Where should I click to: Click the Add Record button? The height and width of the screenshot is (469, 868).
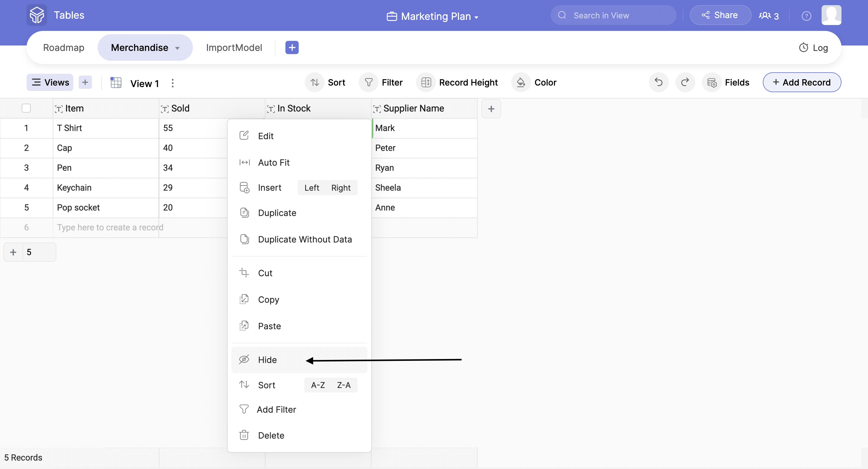(x=802, y=83)
